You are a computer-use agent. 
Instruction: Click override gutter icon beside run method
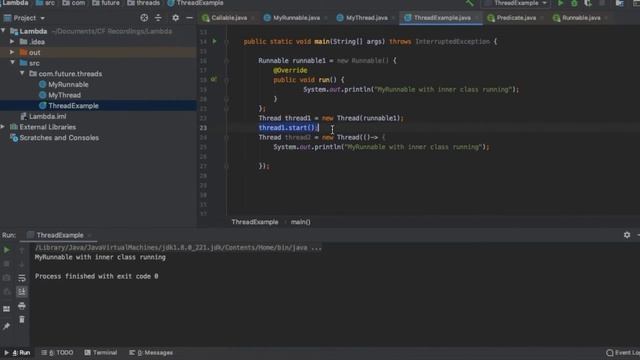[x=214, y=80]
